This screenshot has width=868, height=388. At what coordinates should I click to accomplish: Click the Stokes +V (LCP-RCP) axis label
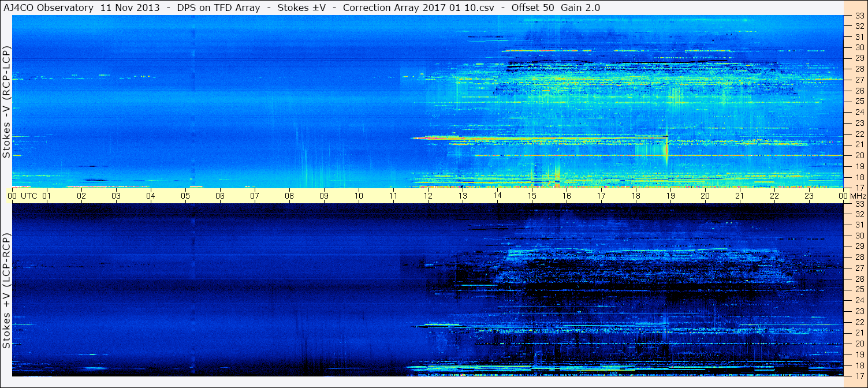tap(6, 290)
